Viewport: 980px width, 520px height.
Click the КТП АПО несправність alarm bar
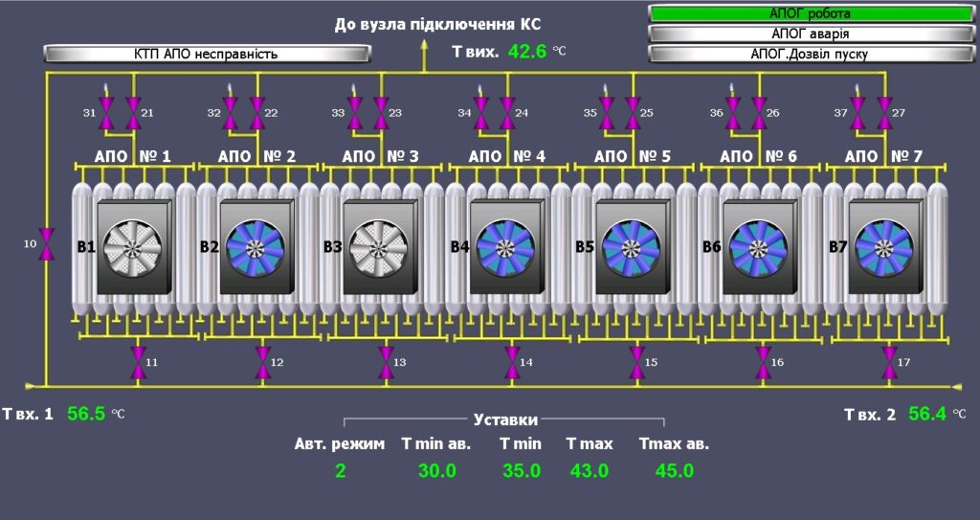[206, 54]
